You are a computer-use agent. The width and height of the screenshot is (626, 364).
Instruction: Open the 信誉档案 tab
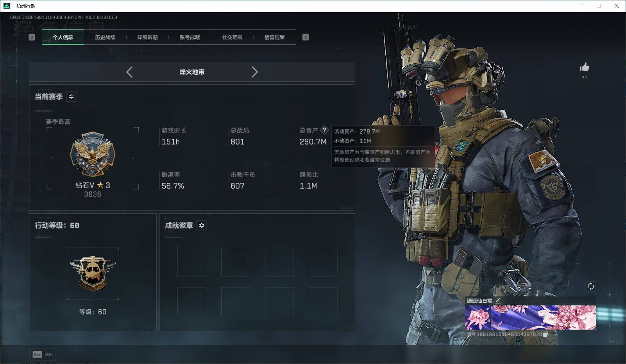[x=274, y=37]
